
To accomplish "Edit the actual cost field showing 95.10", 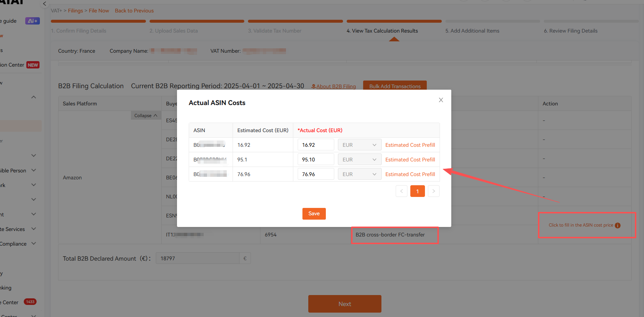I will tap(316, 160).
